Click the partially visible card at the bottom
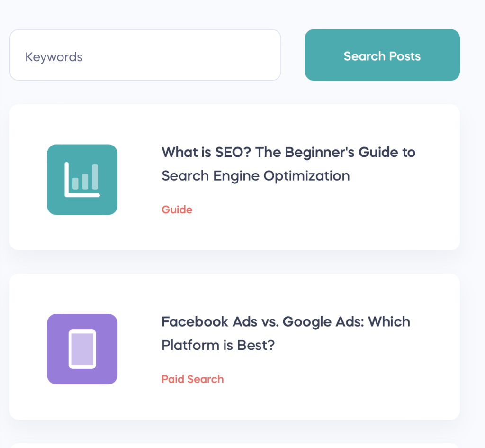 234,446
